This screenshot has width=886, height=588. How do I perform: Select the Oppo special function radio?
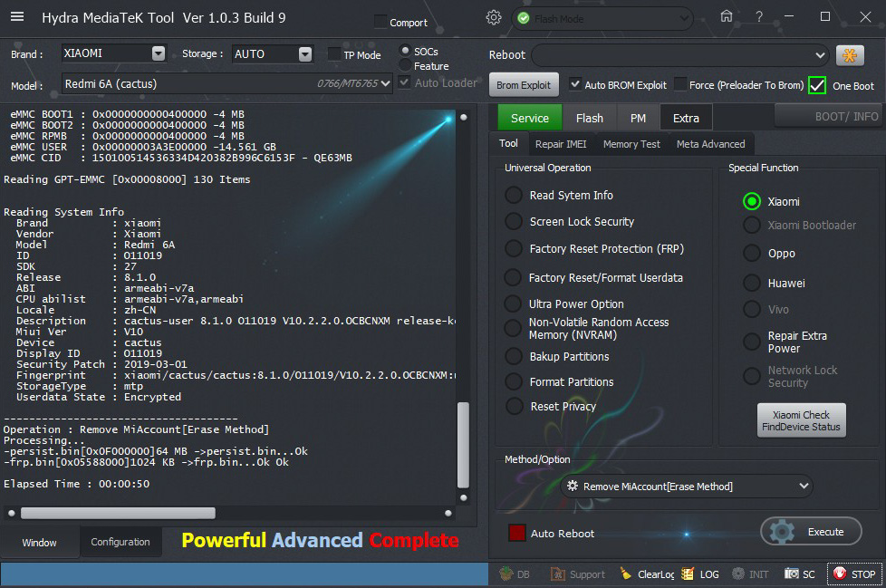(751, 254)
